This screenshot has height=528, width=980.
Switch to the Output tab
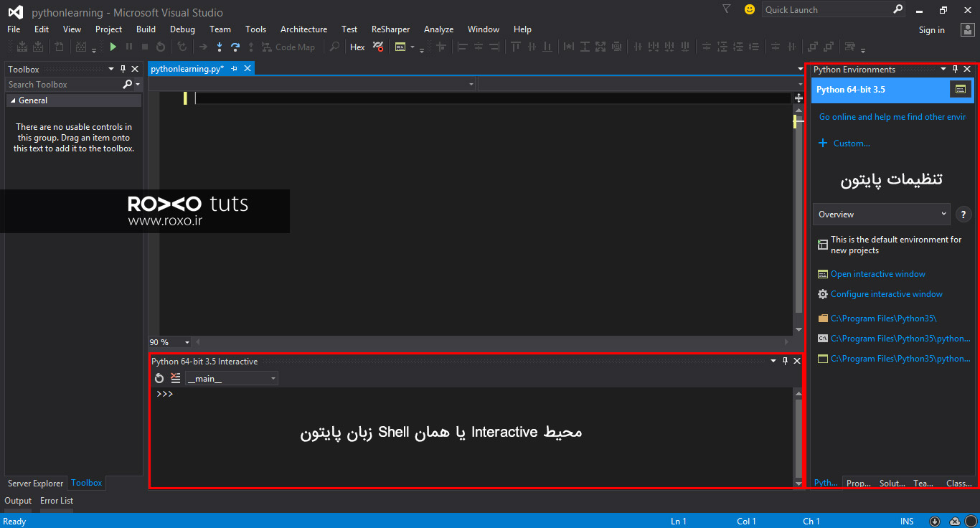(x=19, y=501)
